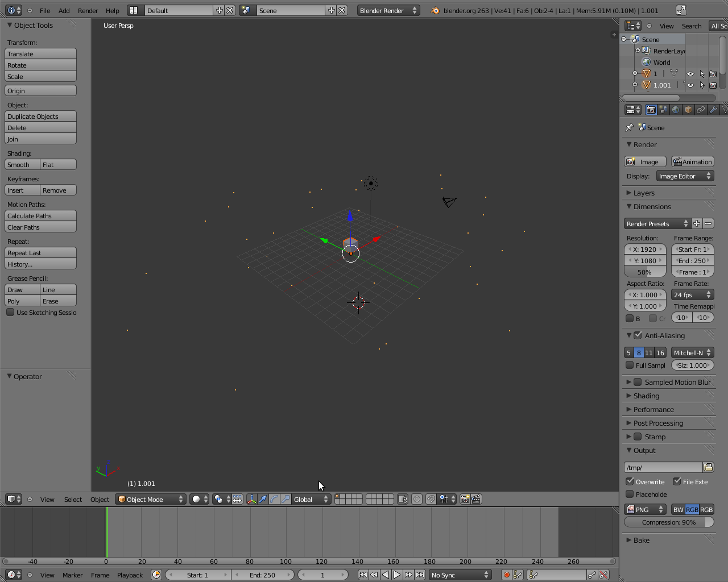Image resolution: width=728 pixels, height=582 pixels.
Task: Click the outliner editor type icon
Action: [x=633, y=26]
